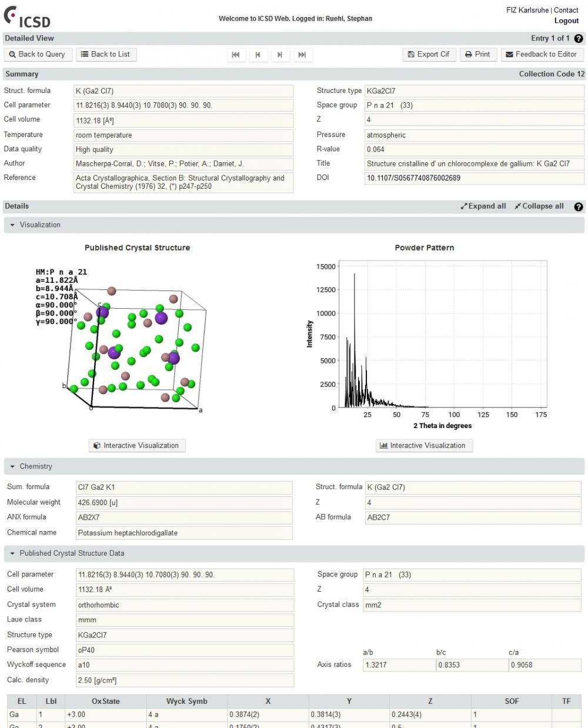
Task: Print the detailed view
Action: pyautogui.click(x=477, y=54)
